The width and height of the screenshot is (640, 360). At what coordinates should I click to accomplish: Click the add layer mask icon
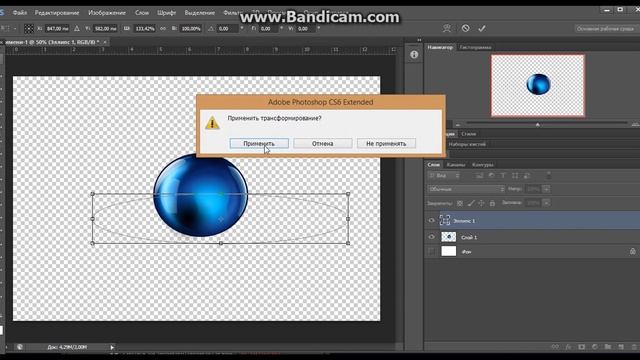[x=581, y=347]
